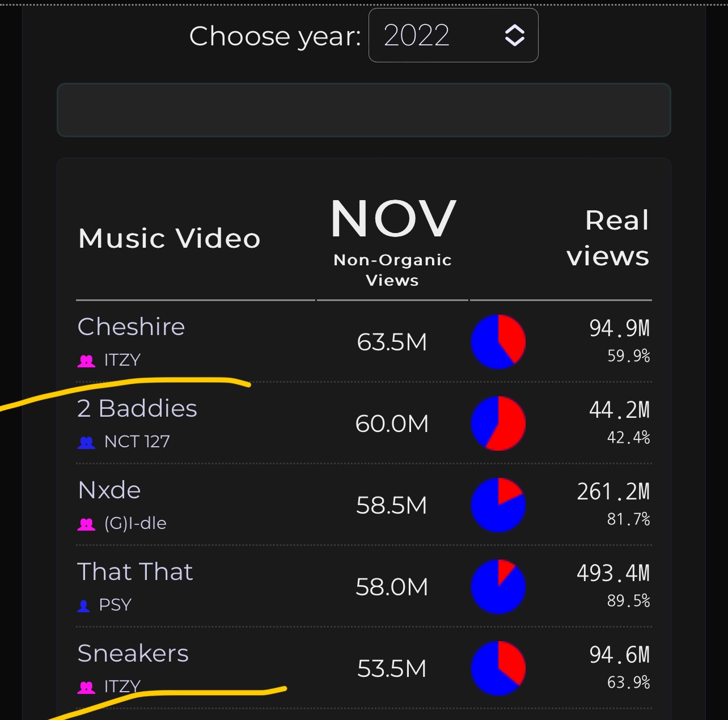
Task: Click the Nxde pie chart
Action: click(x=498, y=505)
